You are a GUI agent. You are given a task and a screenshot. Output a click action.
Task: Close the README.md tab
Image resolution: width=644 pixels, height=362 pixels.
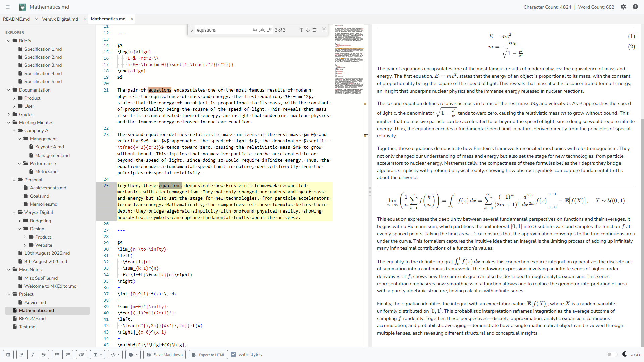tap(36, 19)
